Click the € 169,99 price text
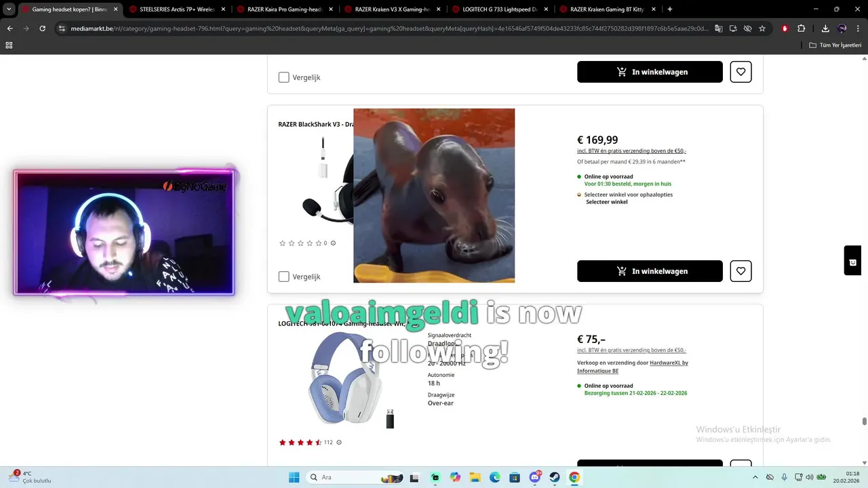Image resolution: width=868 pixels, height=488 pixels. 597,140
